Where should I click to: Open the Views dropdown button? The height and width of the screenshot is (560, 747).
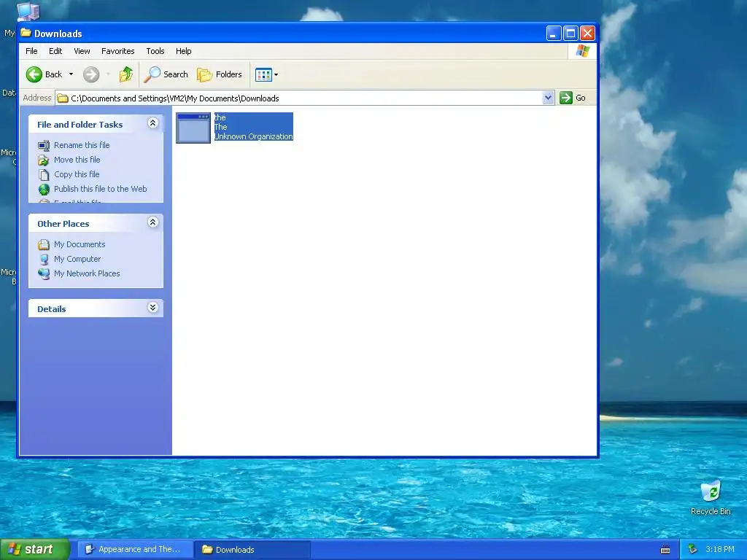coord(267,74)
